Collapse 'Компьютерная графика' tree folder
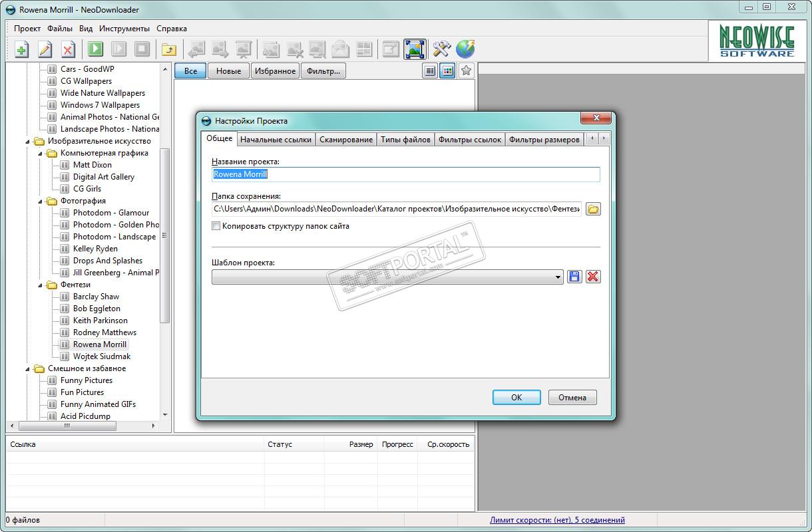The width and height of the screenshot is (812, 532). point(41,153)
